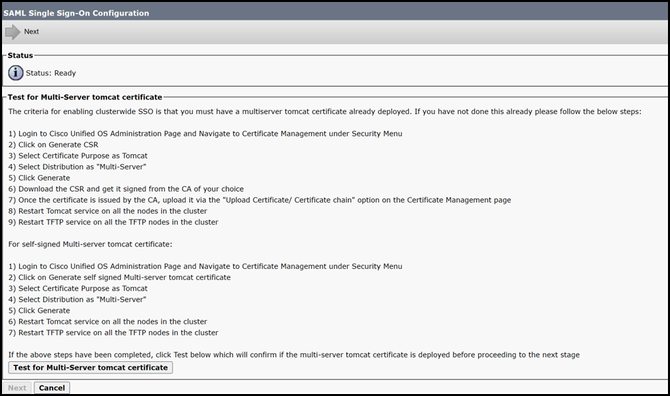Click the 'Test for Multi-Server tomcat certificate' section heading
Screen dimensions: 670x396
85,97
